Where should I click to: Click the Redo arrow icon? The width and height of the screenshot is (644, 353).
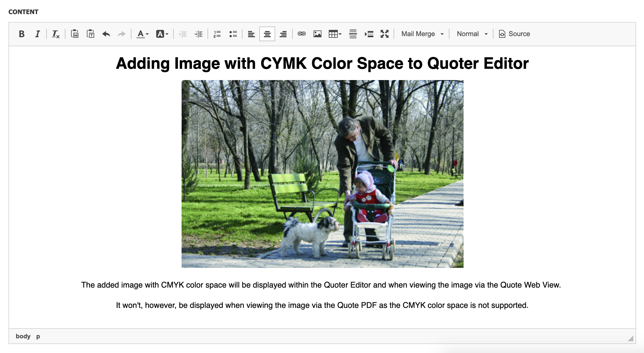pyautogui.click(x=122, y=34)
